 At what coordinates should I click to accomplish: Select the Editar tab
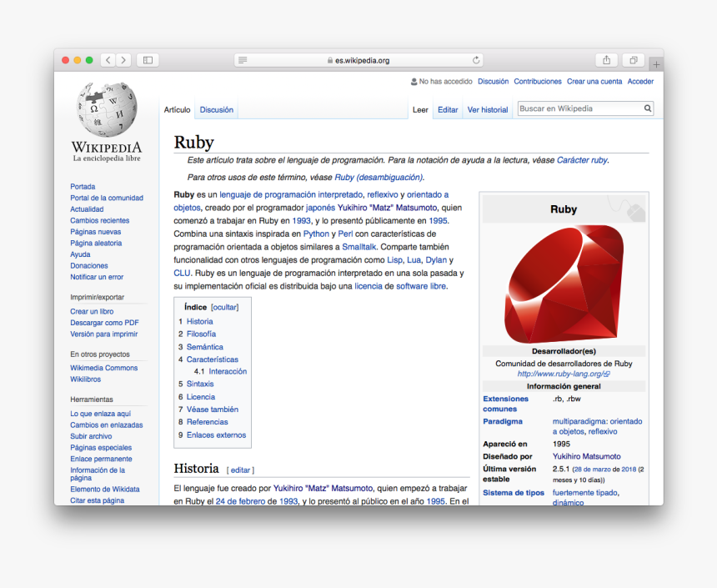[447, 109]
